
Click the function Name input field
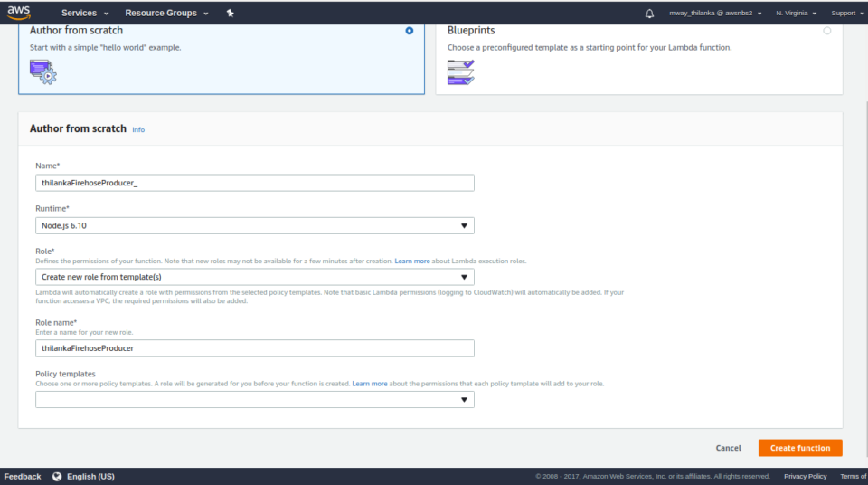[x=254, y=183]
